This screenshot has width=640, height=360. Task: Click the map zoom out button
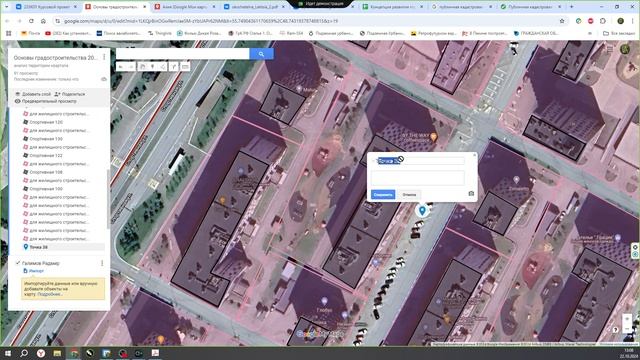click(x=627, y=329)
